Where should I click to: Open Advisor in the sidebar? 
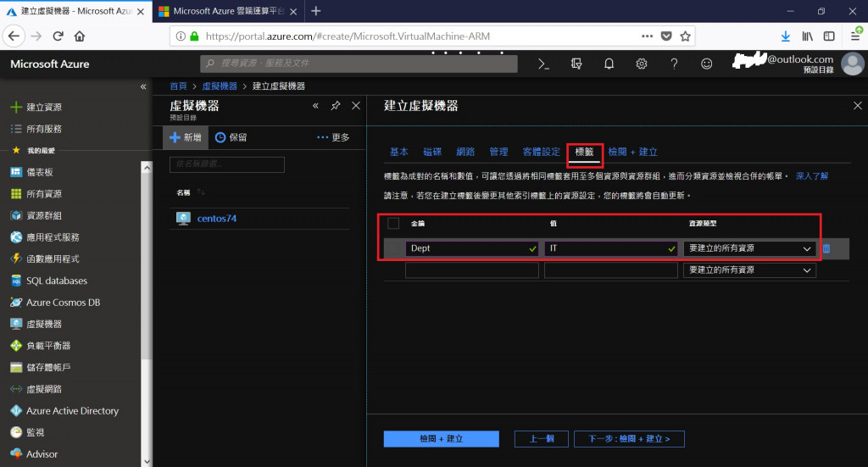[34, 453]
